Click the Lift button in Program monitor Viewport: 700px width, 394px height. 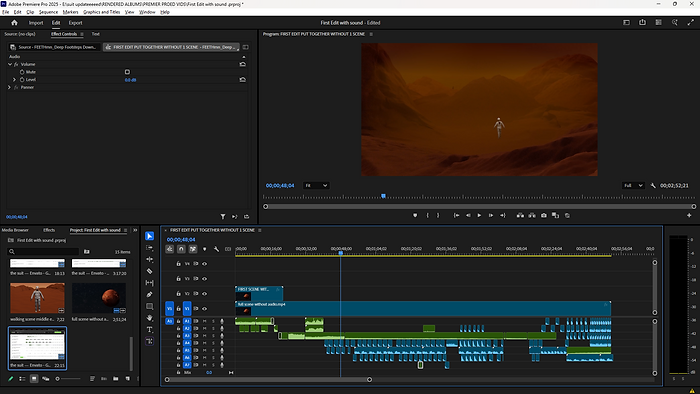click(x=520, y=216)
